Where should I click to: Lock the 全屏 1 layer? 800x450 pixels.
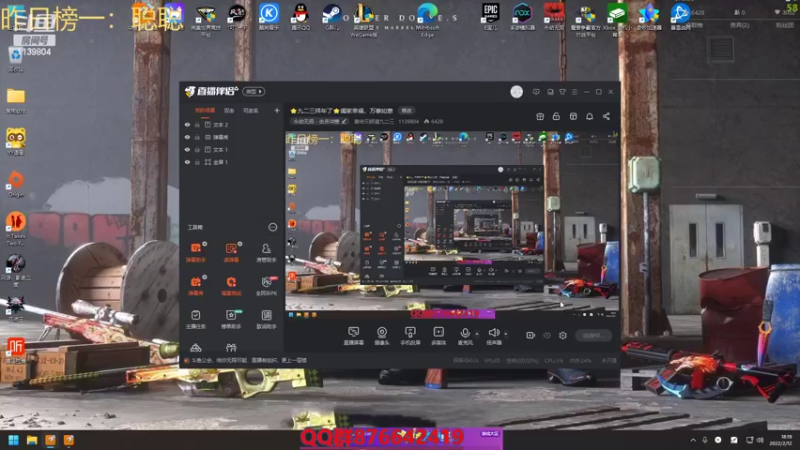[197, 162]
